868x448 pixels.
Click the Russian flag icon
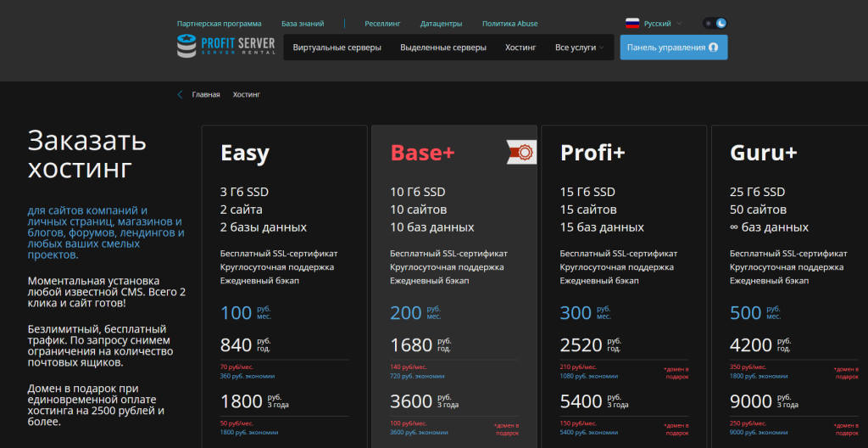[632, 24]
